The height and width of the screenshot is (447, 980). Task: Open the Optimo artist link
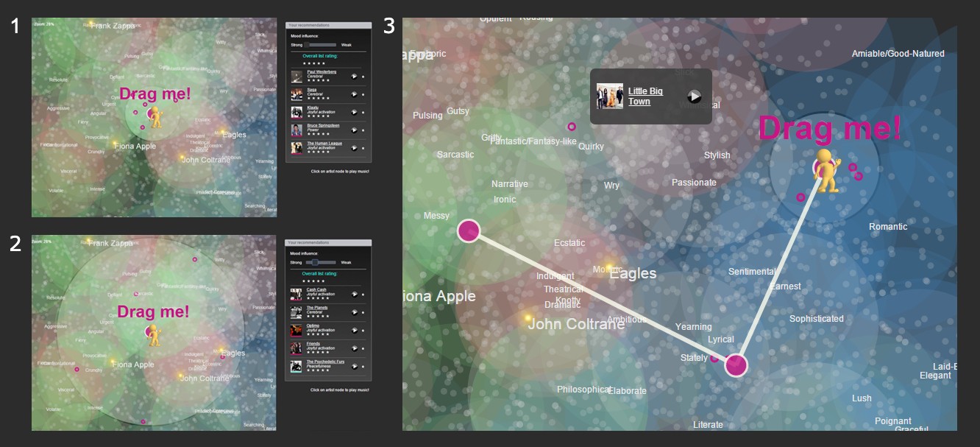[x=313, y=325]
